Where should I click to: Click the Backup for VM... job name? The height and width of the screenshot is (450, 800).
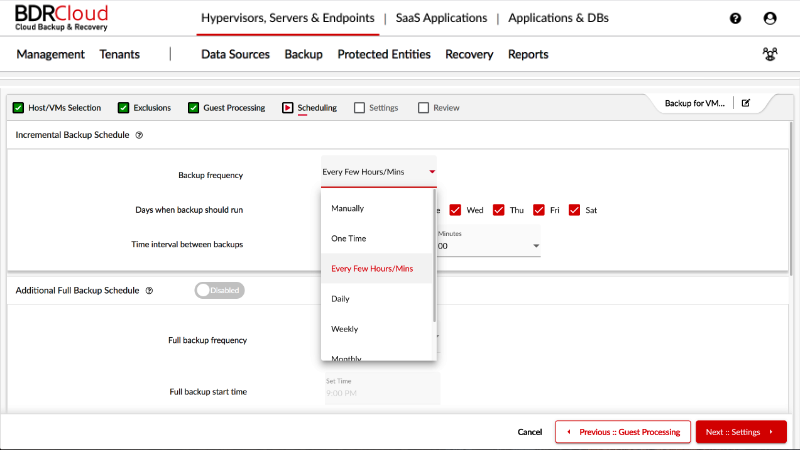pos(694,103)
